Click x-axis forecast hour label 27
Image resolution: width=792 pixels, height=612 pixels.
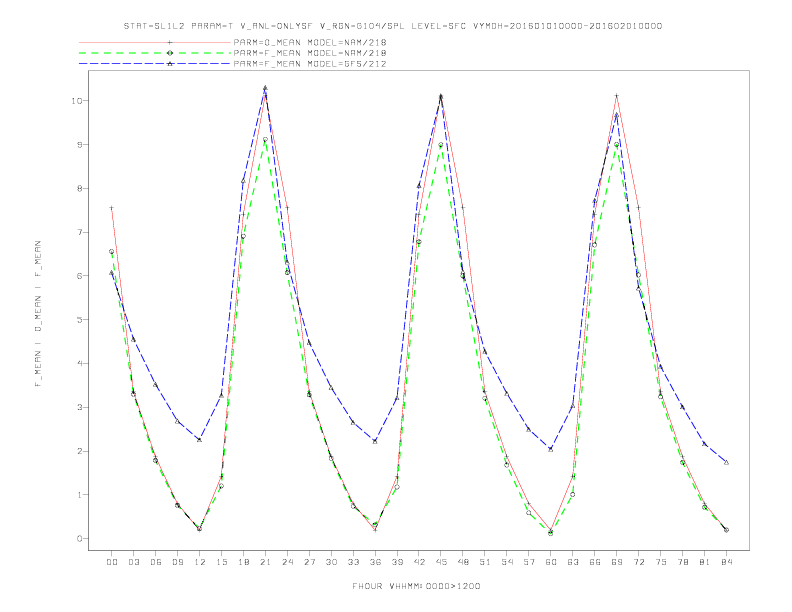(x=309, y=562)
